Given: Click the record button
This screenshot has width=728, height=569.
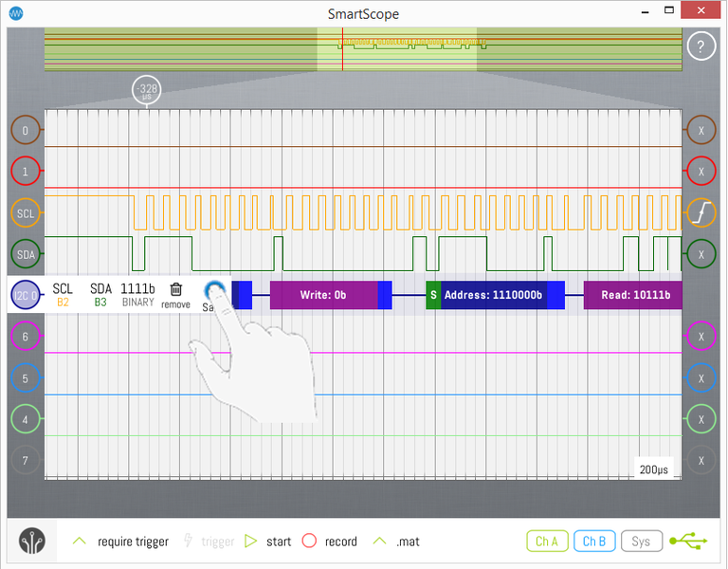Looking at the screenshot, I should pos(309,541).
